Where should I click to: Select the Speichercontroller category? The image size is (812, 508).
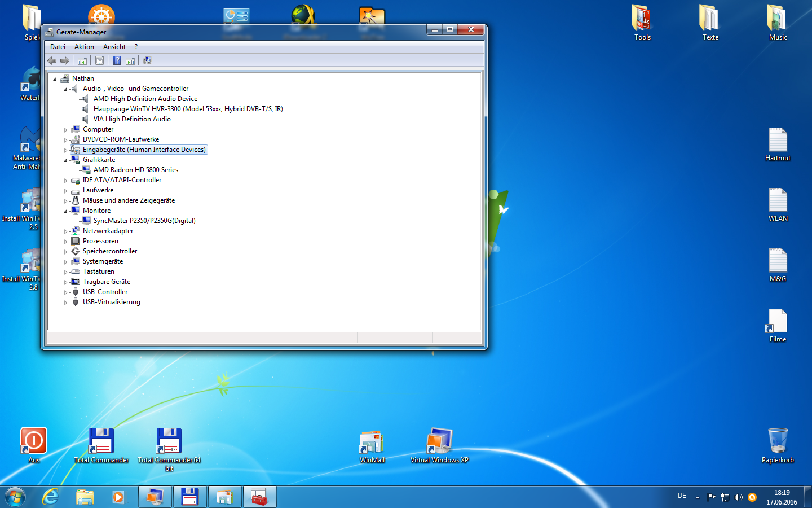point(110,251)
